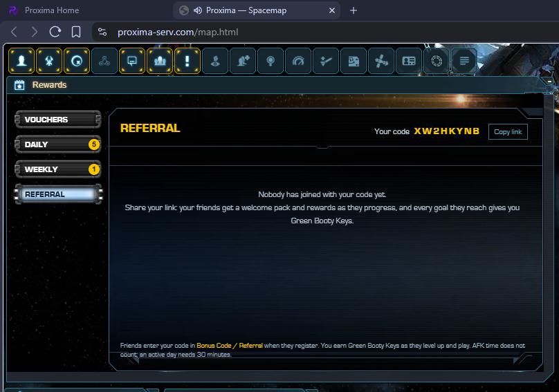Open the log book document icon
The image size is (559, 392).
pyautogui.click(x=354, y=61)
